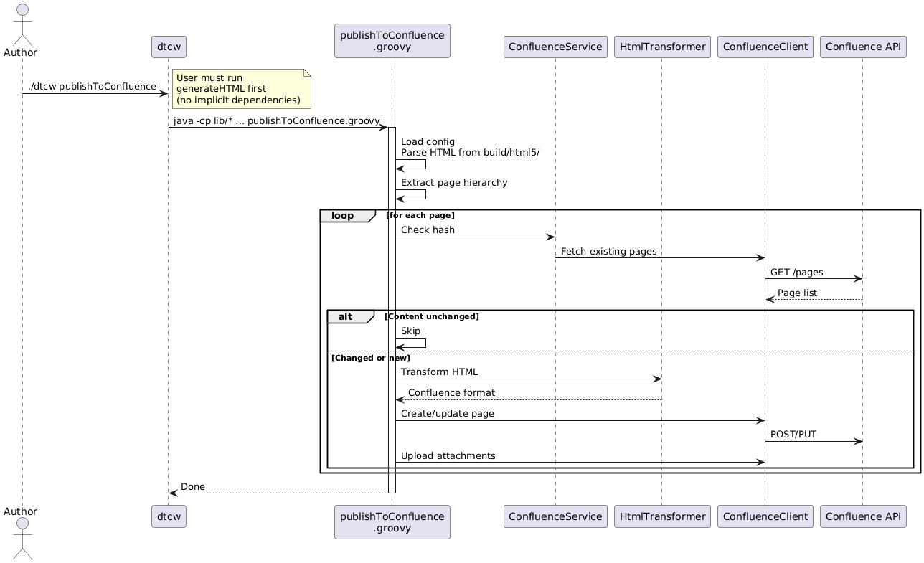Click the top HtmlTransformer participant box

pos(662,47)
